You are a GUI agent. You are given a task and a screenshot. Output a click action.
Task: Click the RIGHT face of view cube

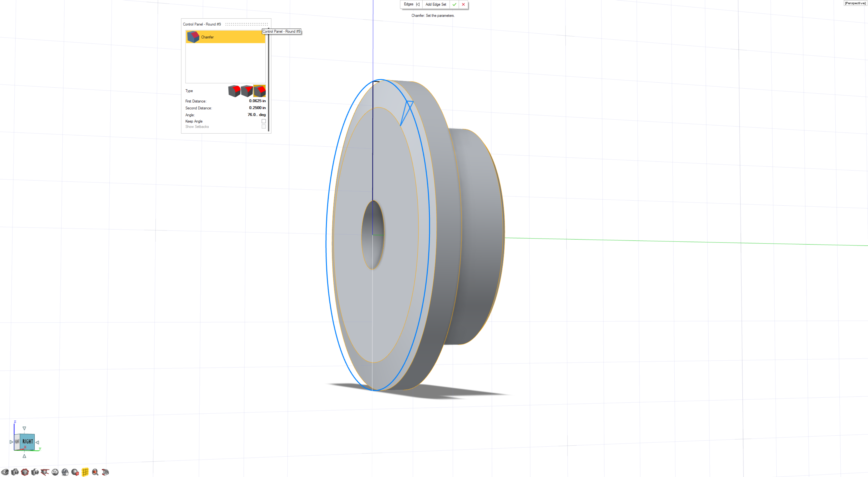click(28, 441)
